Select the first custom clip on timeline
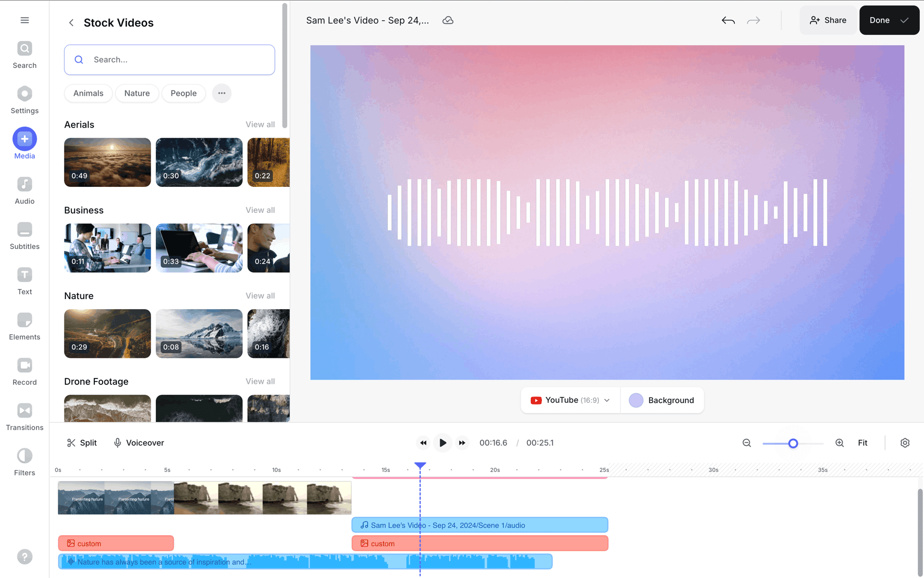This screenshot has height=578, width=924. (116, 543)
